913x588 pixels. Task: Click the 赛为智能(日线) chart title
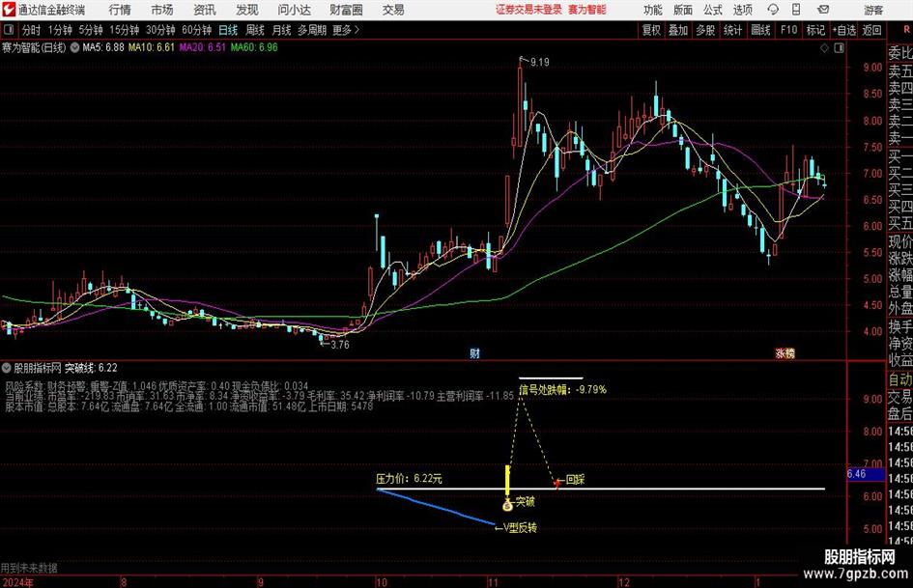pyautogui.click(x=34, y=47)
